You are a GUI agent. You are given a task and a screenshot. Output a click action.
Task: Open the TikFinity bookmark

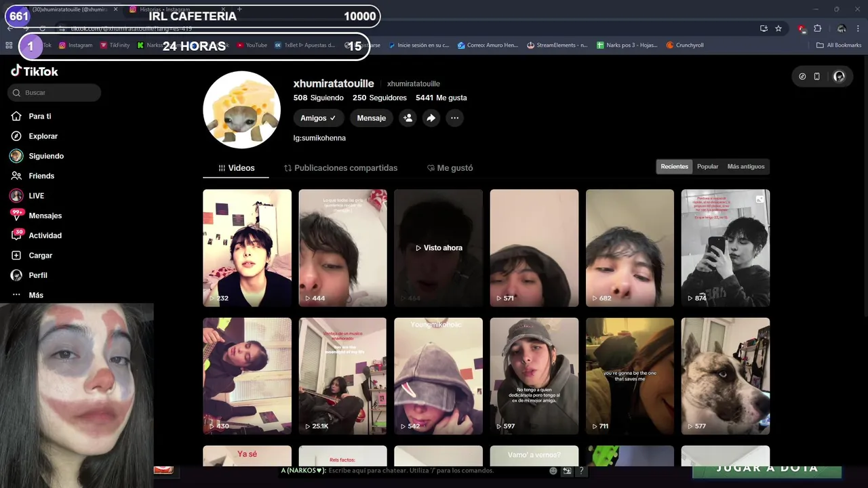[x=115, y=45]
